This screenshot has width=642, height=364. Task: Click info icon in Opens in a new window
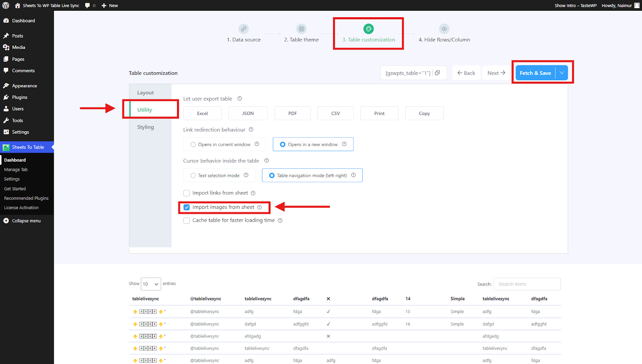click(x=344, y=144)
